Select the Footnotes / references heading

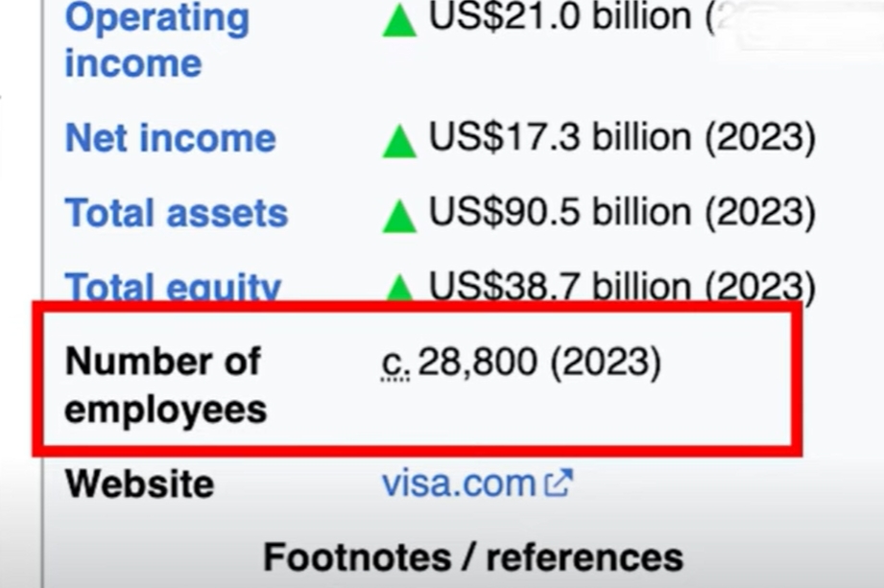[x=473, y=557]
